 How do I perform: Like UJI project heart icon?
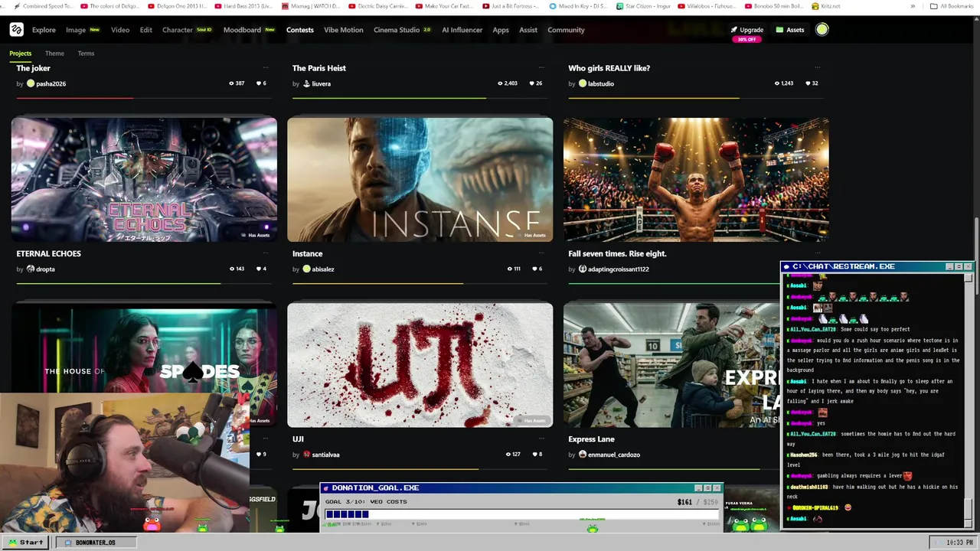click(x=534, y=455)
